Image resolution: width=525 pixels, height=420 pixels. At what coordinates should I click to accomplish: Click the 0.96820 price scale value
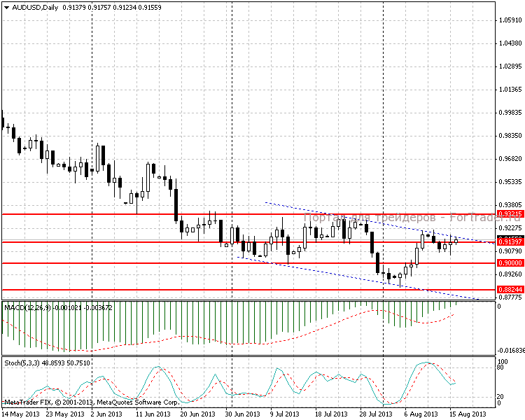(x=510, y=159)
